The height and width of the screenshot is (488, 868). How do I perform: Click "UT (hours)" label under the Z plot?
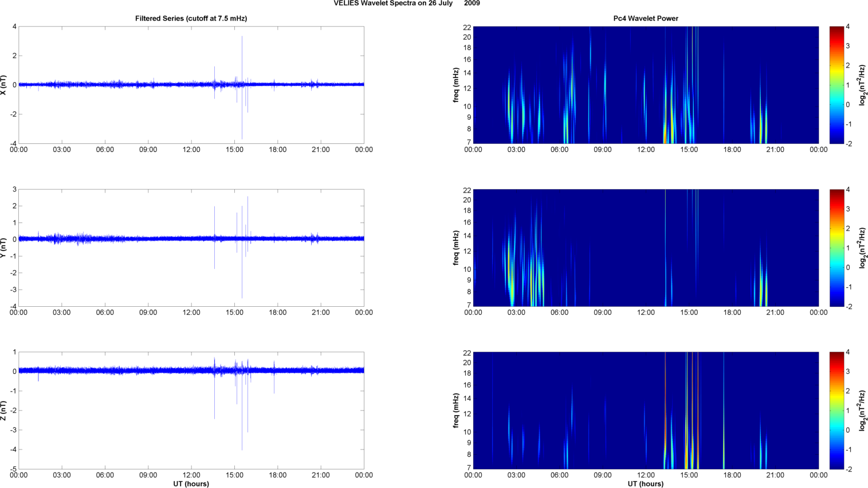pos(191,483)
